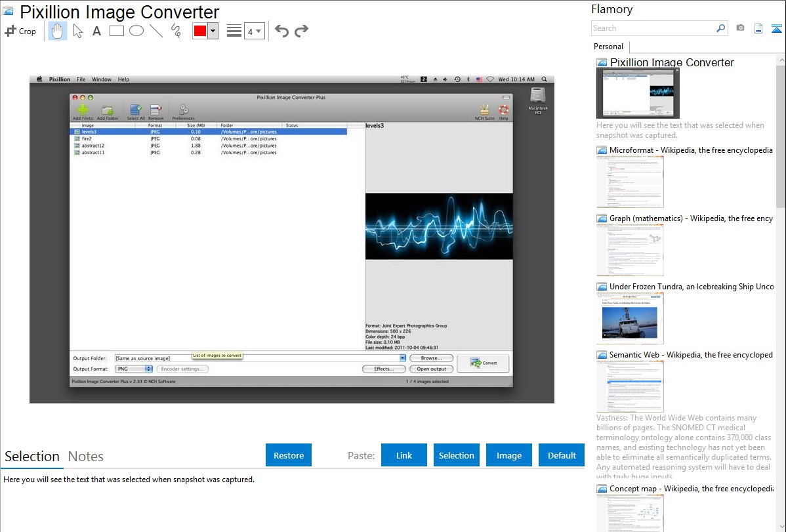This screenshot has height=532, width=786.
Task: Open the line width dropdown showing 4
Action: point(254,31)
